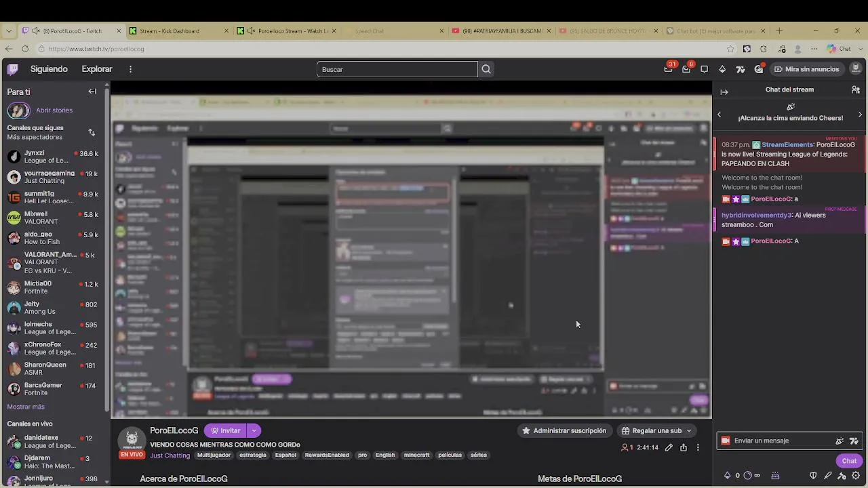Click the Abrir stories link
The width and height of the screenshot is (868, 488).
click(54, 110)
